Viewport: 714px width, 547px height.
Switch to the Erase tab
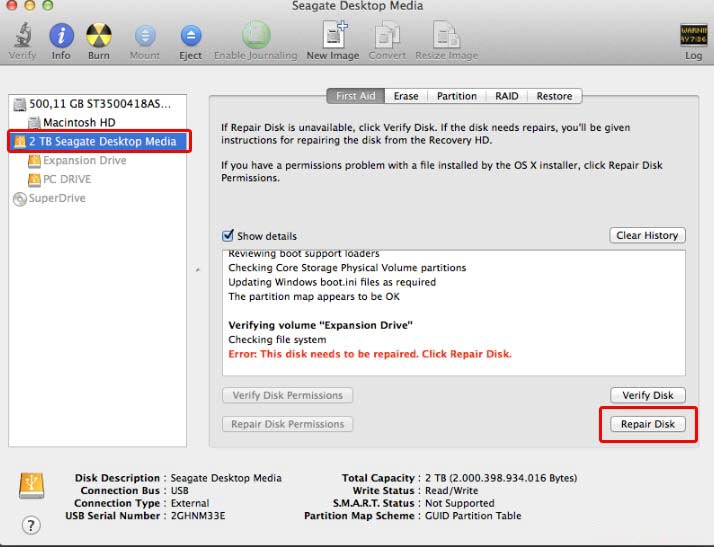[406, 96]
